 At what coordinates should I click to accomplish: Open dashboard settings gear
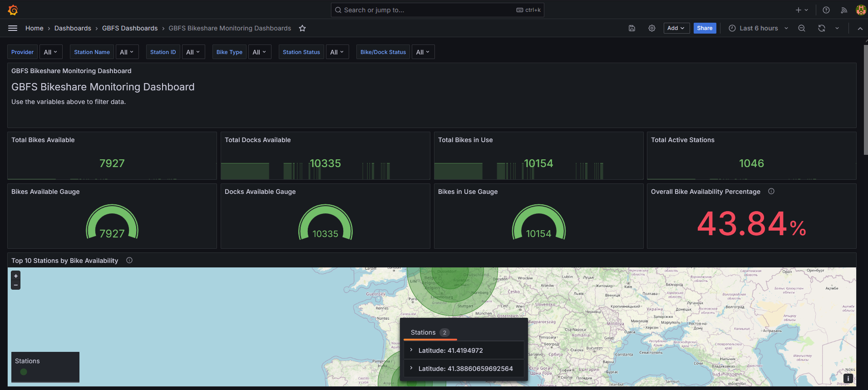coord(652,28)
